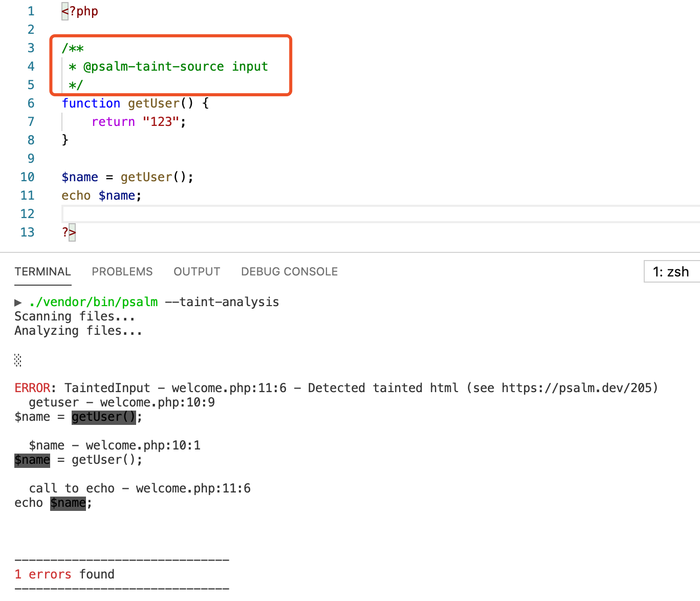Click '$name - welcome.php:10:1' trace line
This screenshot has height=601, width=700.
click(x=115, y=445)
